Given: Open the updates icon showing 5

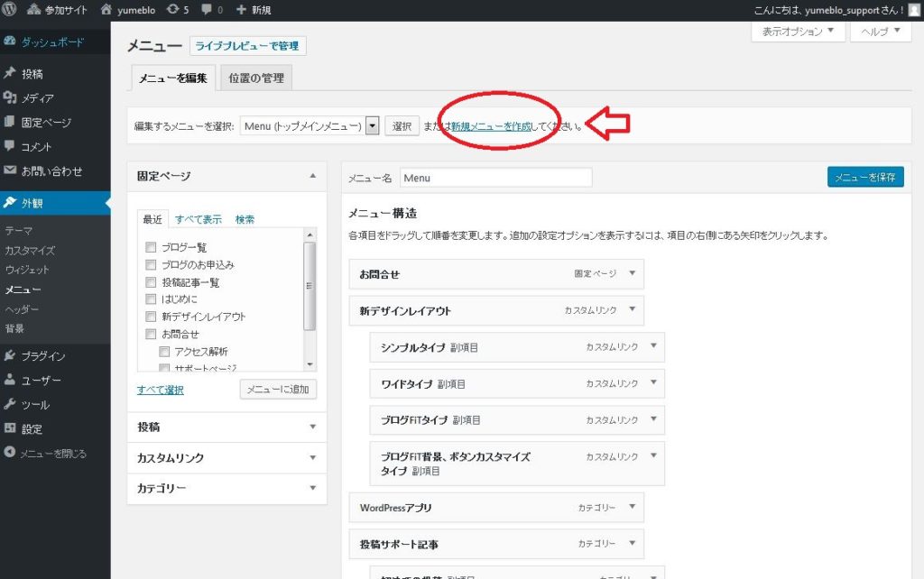Looking at the screenshot, I should click(x=172, y=9).
